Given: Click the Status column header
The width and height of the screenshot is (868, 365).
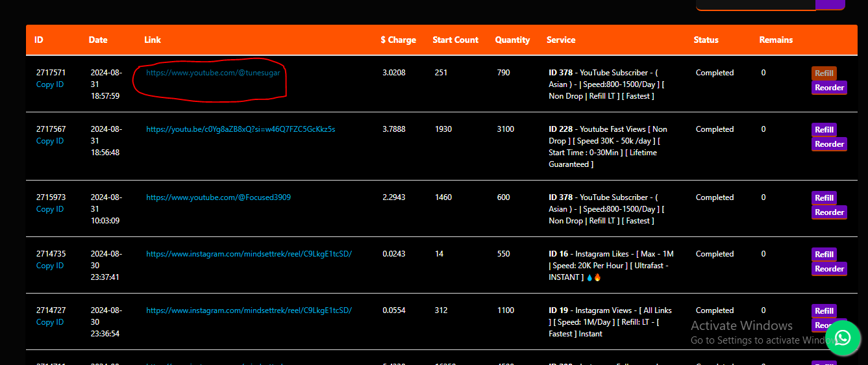Looking at the screenshot, I should (706, 40).
